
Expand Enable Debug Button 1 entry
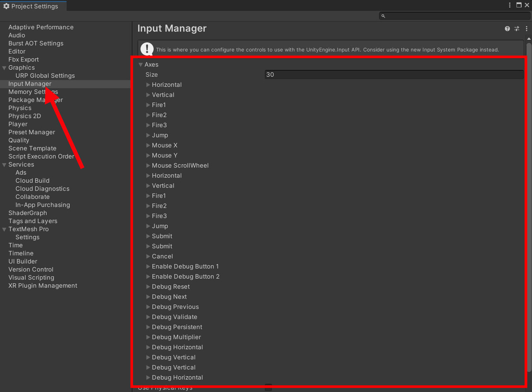pos(148,266)
